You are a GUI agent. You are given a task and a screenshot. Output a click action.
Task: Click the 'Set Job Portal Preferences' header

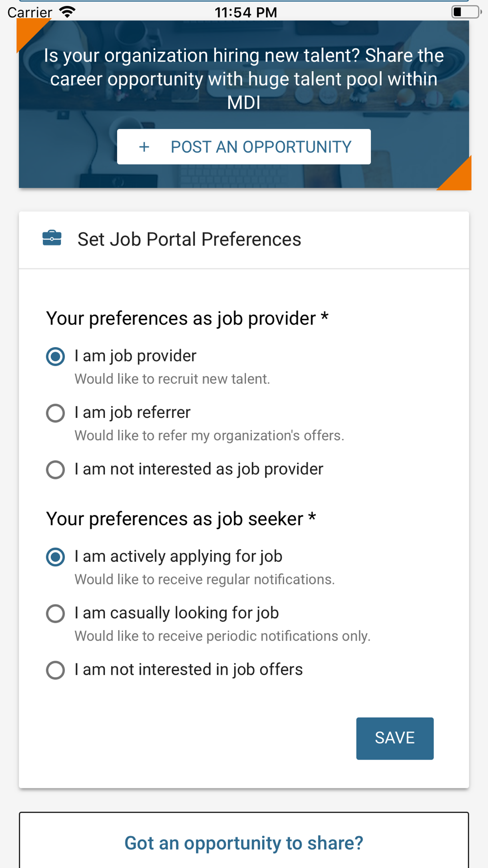click(x=189, y=239)
